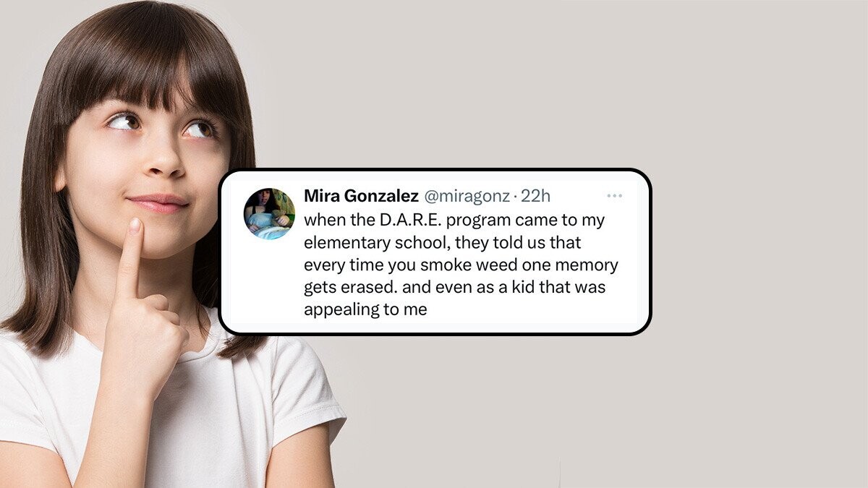Image resolution: width=868 pixels, height=488 pixels.
Task: Open the 22h tweet timestamp
Action: tap(536, 197)
